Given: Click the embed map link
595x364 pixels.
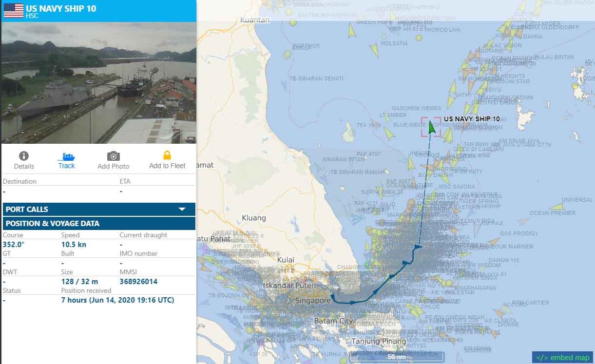Looking at the screenshot, I should (x=562, y=358).
